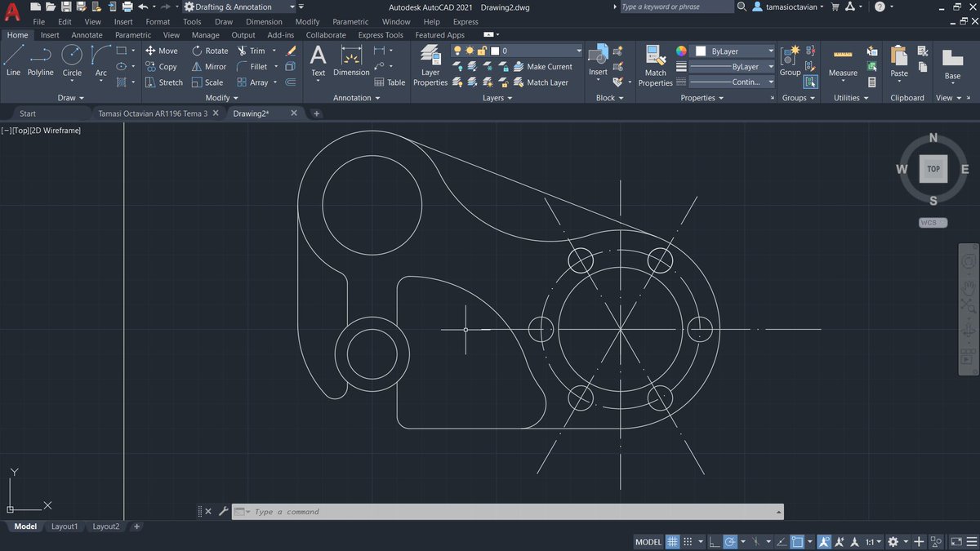Switch to the Layout1 tab

tap(65, 527)
